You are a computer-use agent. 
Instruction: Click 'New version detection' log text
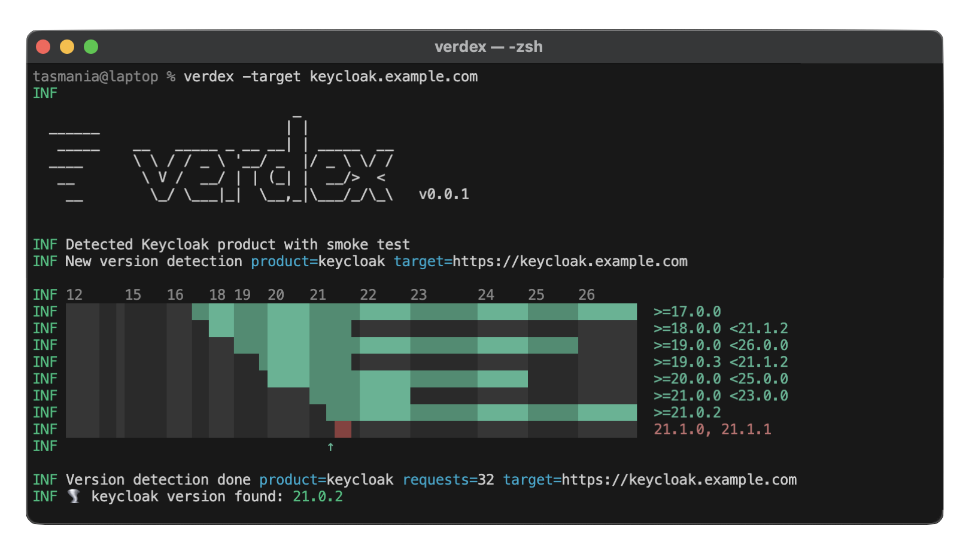pyautogui.click(x=154, y=261)
